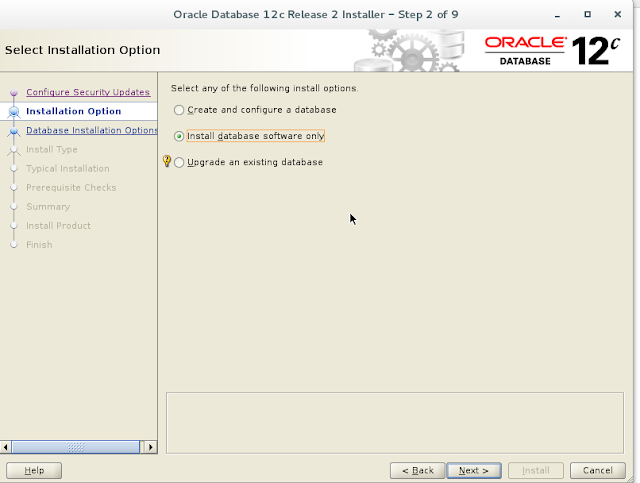Click the 'Select any of the following install options' text

click(x=264, y=88)
